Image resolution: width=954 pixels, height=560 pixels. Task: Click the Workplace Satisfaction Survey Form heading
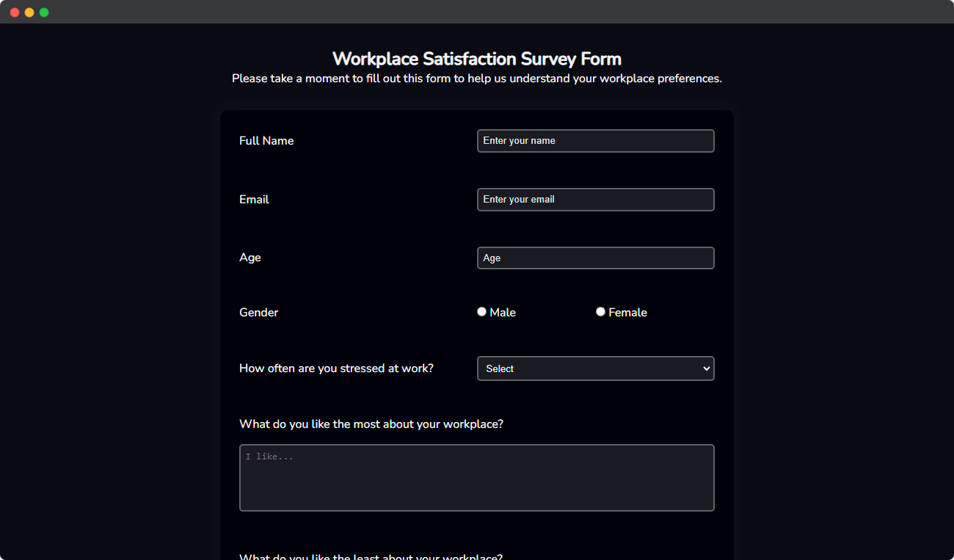pyautogui.click(x=477, y=59)
